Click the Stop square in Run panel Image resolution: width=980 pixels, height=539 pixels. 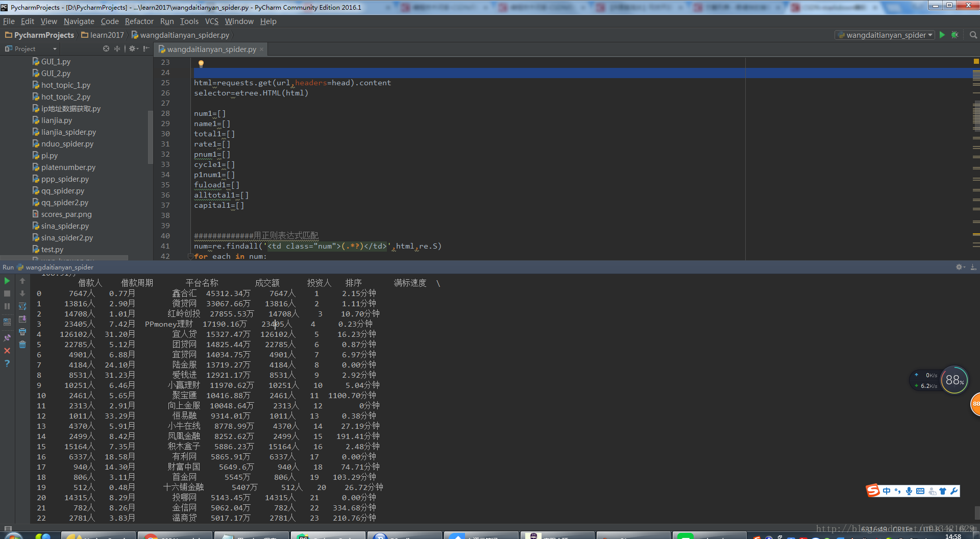pos(7,293)
